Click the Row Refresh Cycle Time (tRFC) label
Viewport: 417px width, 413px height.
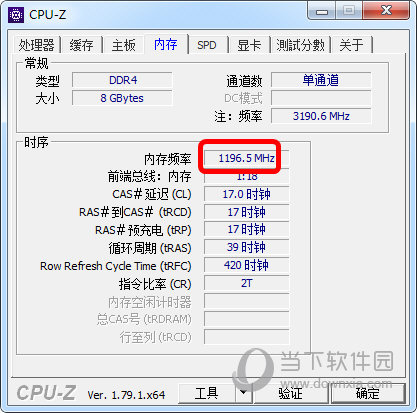tap(116, 266)
